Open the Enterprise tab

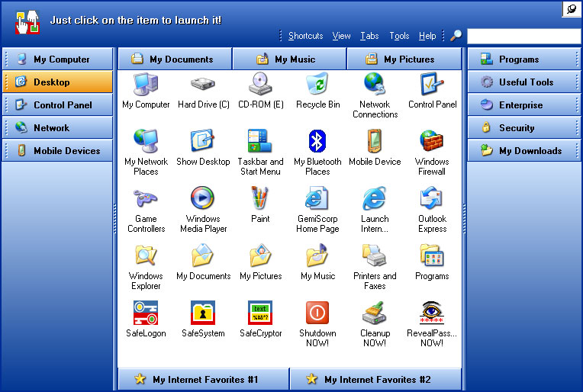[x=524, y=104]
